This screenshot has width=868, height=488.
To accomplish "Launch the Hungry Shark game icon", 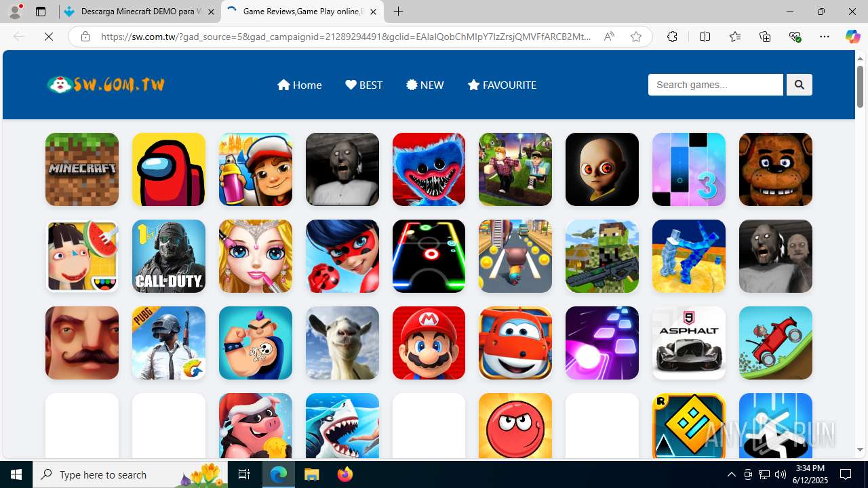I will (x=342, y=426).
